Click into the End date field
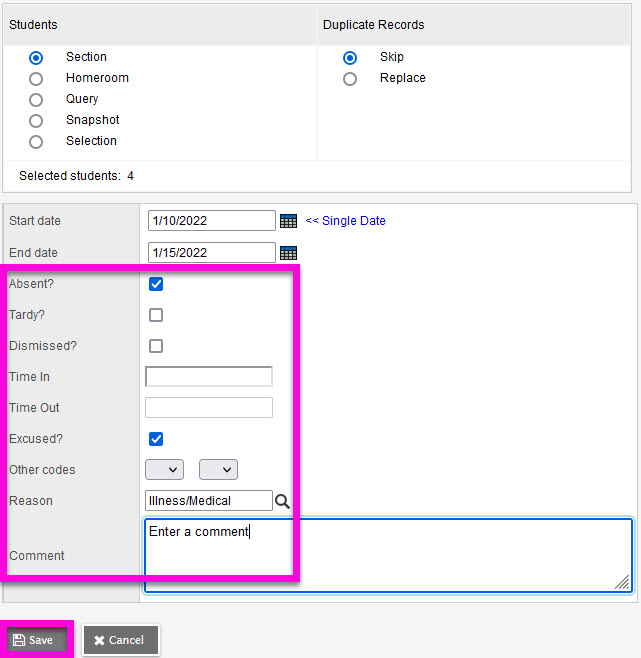This screenshot has width=641, height=658. pyautogui.click(x=212, y=253)
